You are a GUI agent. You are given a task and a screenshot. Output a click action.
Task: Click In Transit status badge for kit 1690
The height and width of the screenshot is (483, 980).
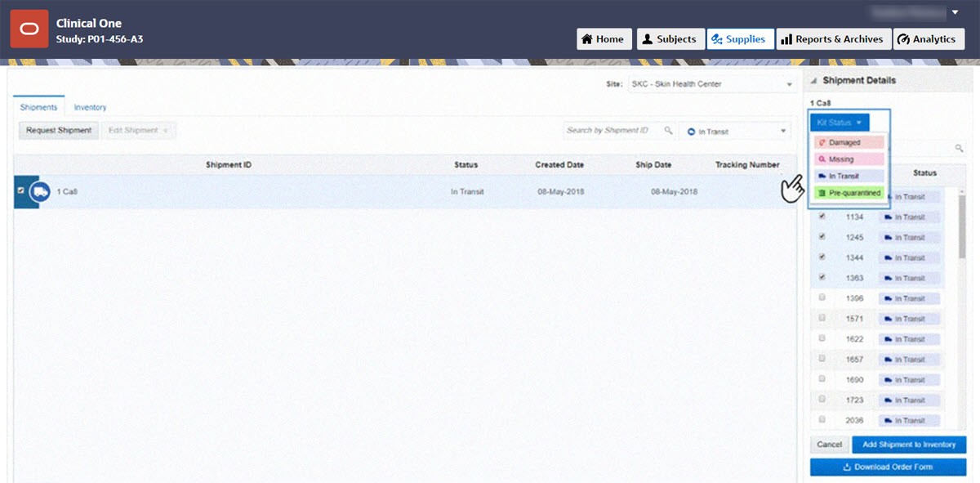909,380
